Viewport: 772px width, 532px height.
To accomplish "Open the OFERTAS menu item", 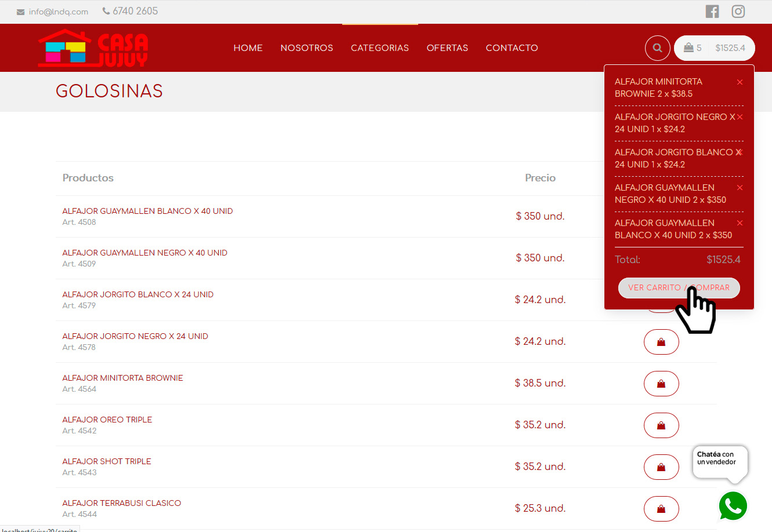I will click(447, 48).
